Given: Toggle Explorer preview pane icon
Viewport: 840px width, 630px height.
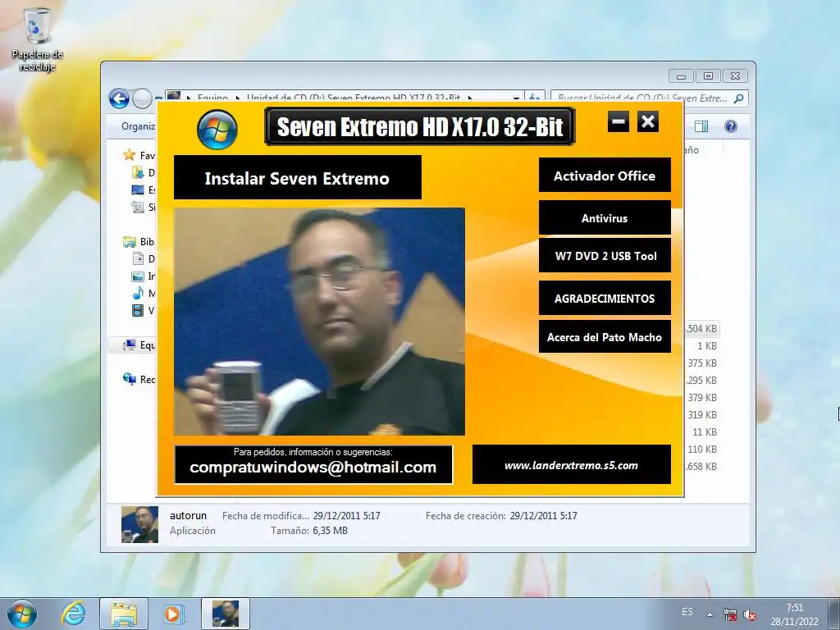Looking at the screenshot, I should click(701, 126).
